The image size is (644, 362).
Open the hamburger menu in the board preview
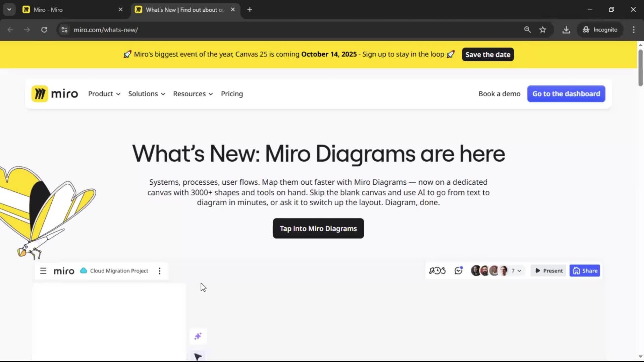[x=43, y=271]
